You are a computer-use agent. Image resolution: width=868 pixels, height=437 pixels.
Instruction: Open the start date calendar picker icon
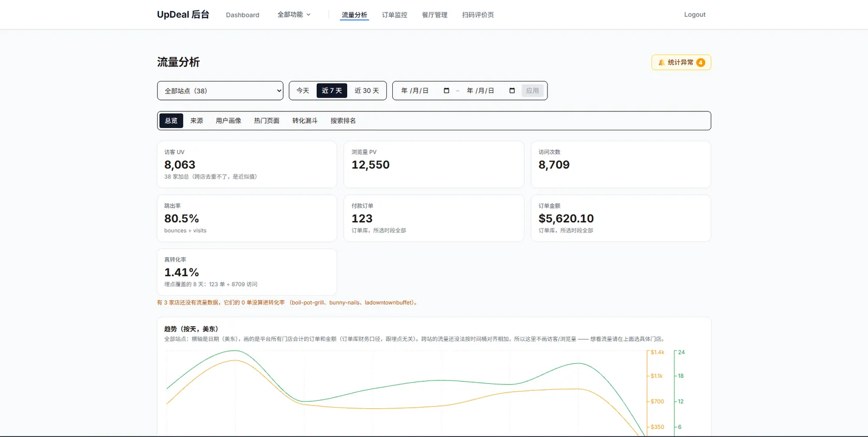[x=446, y=91]
